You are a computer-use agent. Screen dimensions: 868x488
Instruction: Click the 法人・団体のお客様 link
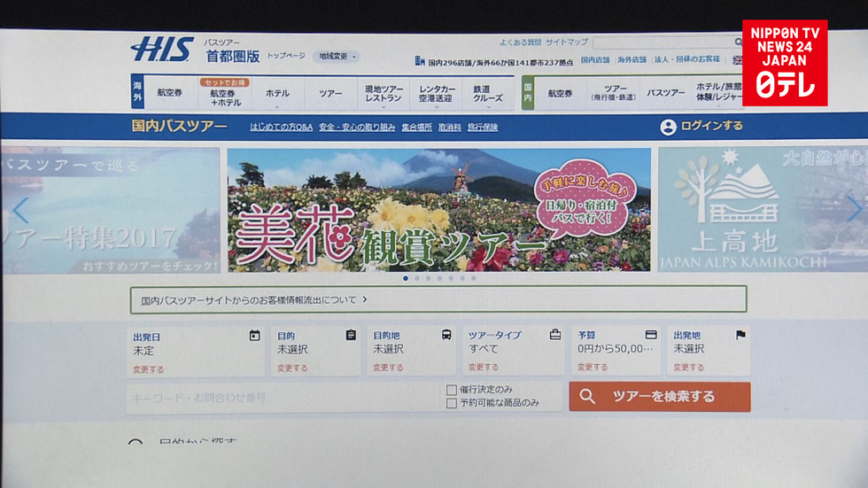tap(687, 59)
